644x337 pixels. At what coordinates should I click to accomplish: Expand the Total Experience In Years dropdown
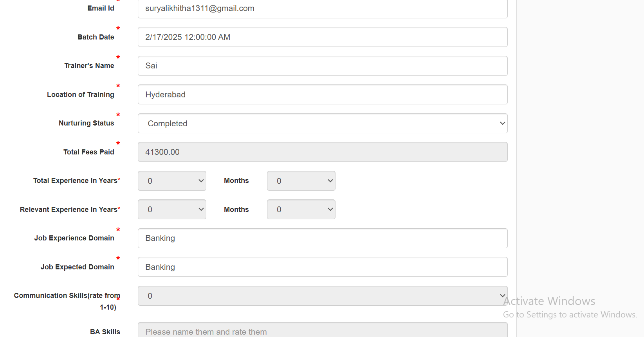point(172,181)
